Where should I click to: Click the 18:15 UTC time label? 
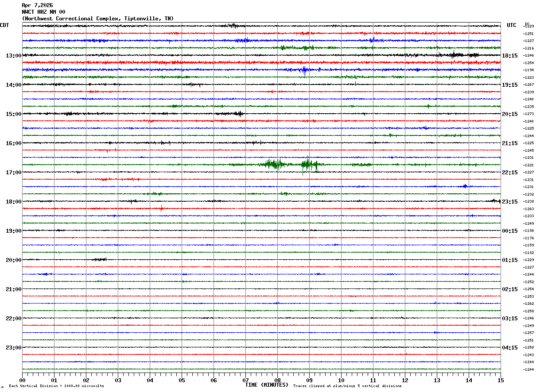click(510, 56)
